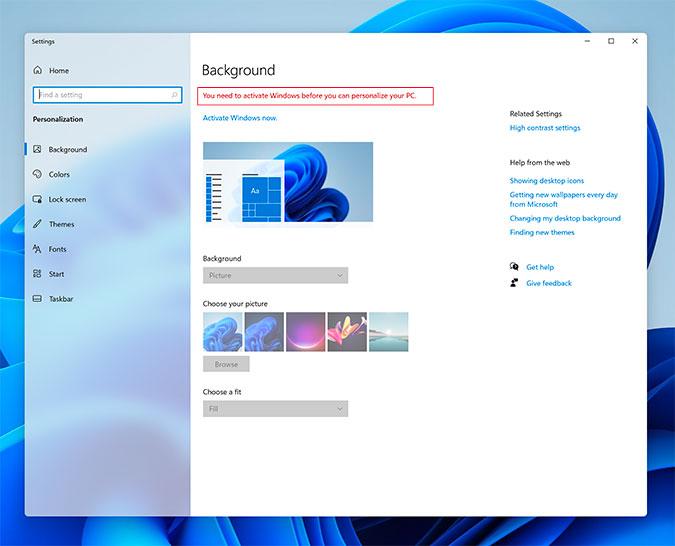Click the Fonts icon in sidebar
This screenshot has height=546, width=675.
38,249
